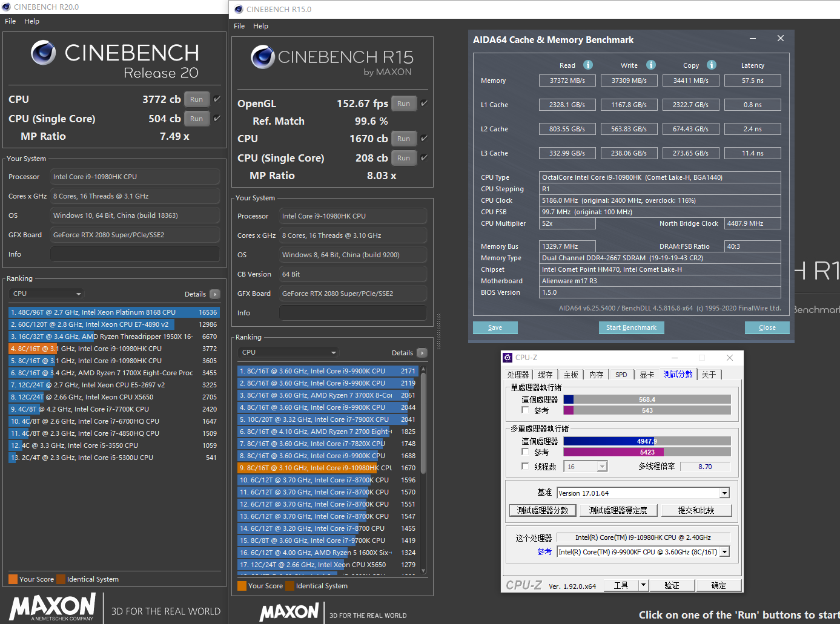Click the Save button in AIDA64
Viewport: 840px width, 624px height.
point(495,327)
